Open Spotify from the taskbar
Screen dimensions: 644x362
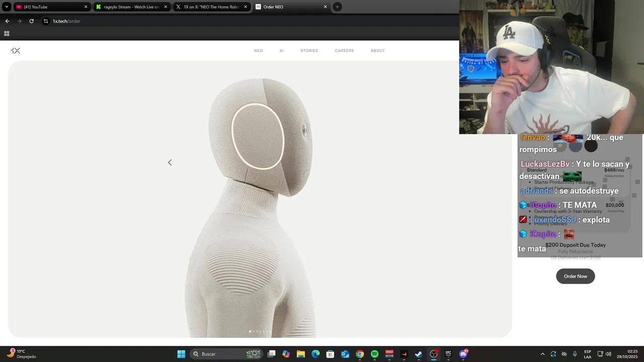point(374,354)
